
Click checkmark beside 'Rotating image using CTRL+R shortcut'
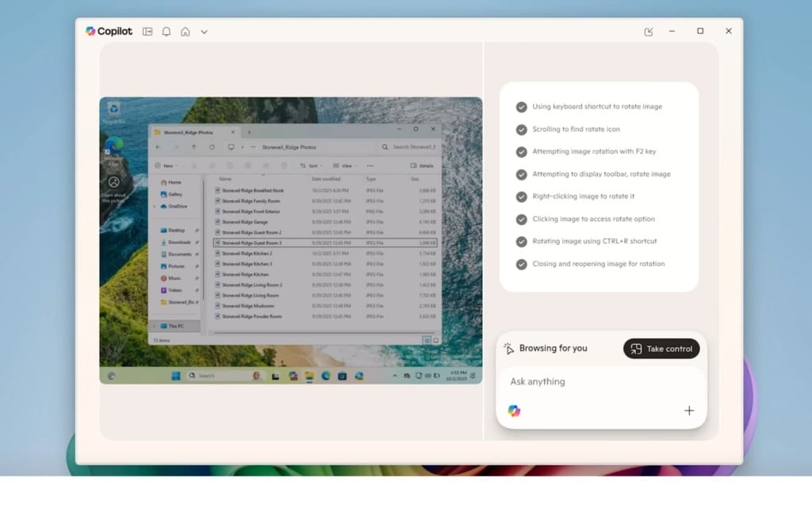521,241
